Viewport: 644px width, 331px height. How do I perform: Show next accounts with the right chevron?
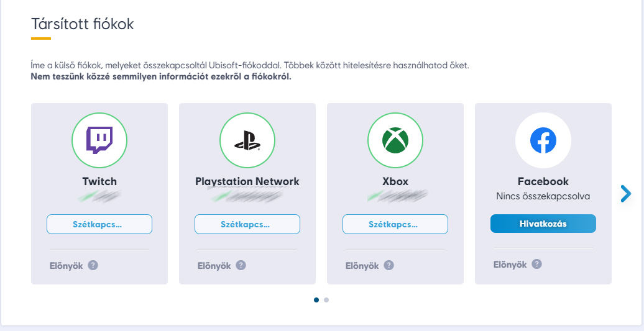pos(625,194)
